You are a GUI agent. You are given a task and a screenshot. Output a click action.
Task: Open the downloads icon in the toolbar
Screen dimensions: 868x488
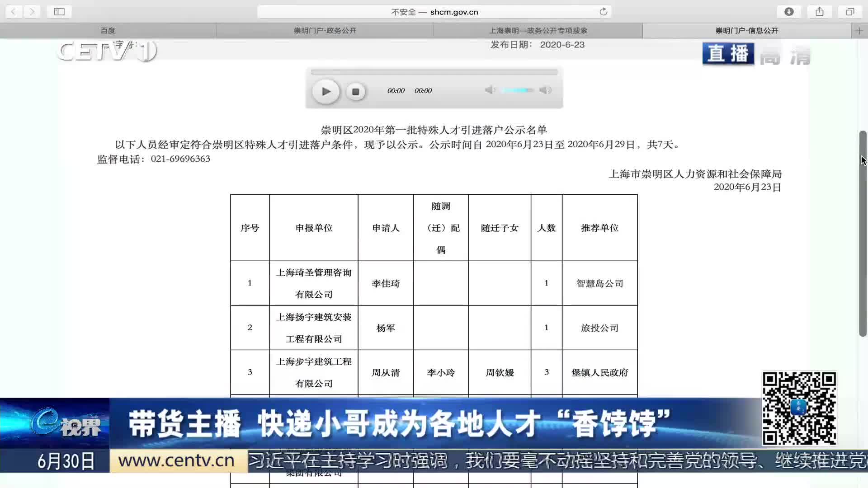pos(789,12)
